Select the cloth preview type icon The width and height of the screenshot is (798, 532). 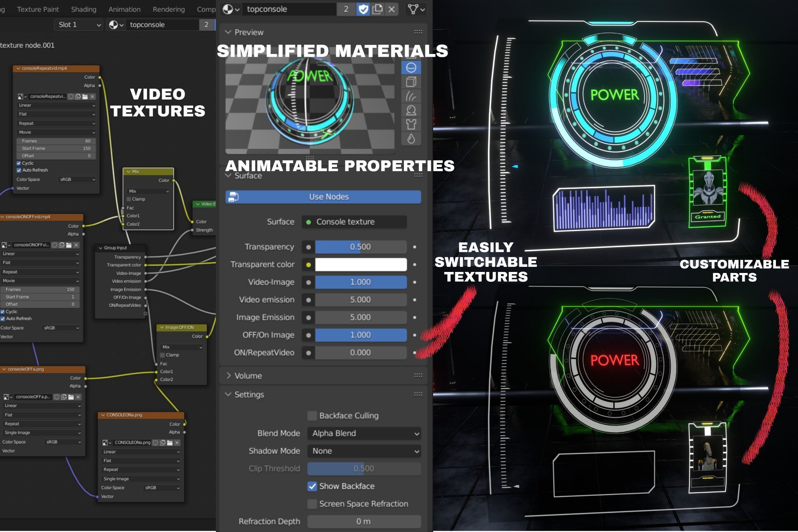tap(411, 125)
